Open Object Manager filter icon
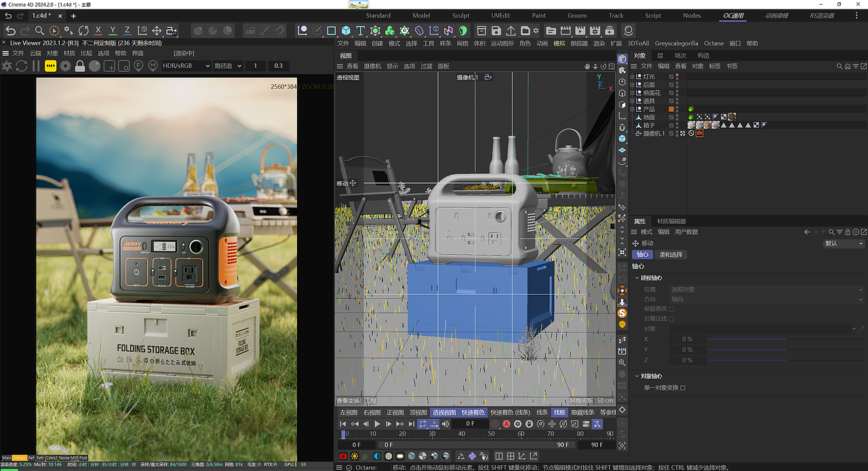868x471 pixels. (855, 66)
